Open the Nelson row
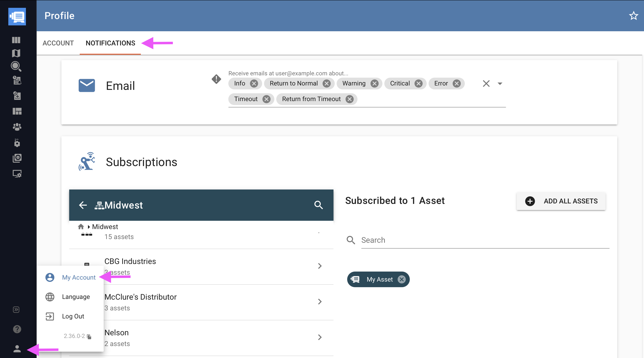This screenshot has width=644, height=358. (201, 338)
